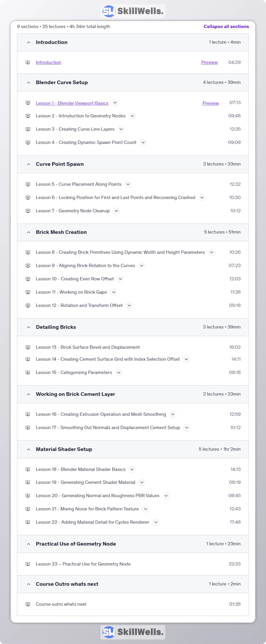Open Preview link for Lesson 1
266x644 pixels.
tap(211, 103)
